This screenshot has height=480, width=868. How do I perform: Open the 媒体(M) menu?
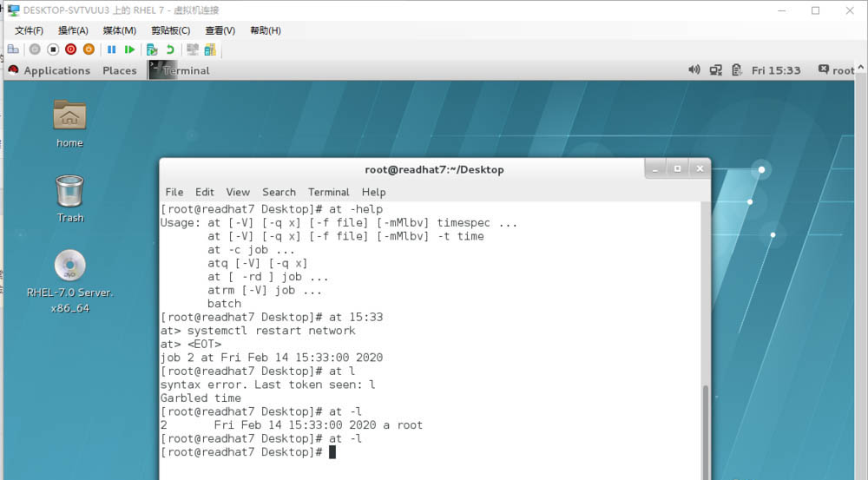(119, 30)
